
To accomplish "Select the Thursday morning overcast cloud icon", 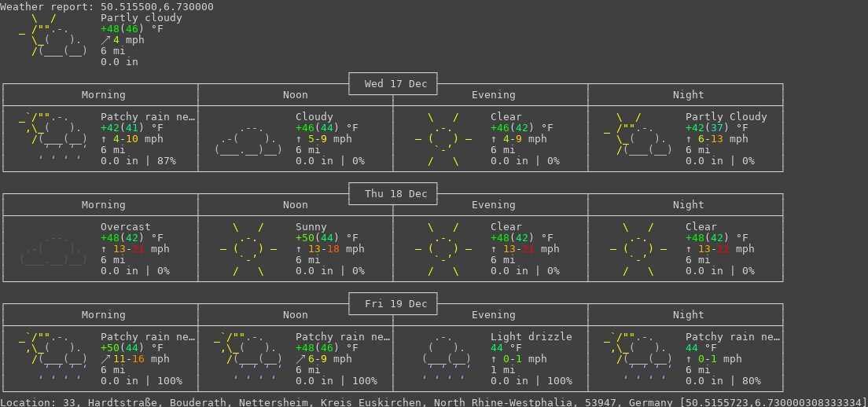I will pos(53,249).
